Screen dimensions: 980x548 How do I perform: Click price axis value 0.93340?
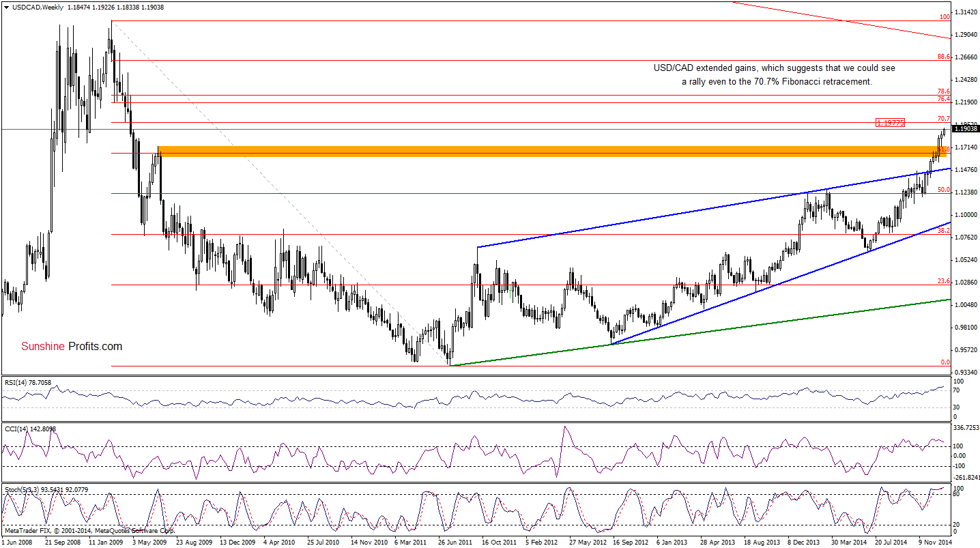point(966,373)
